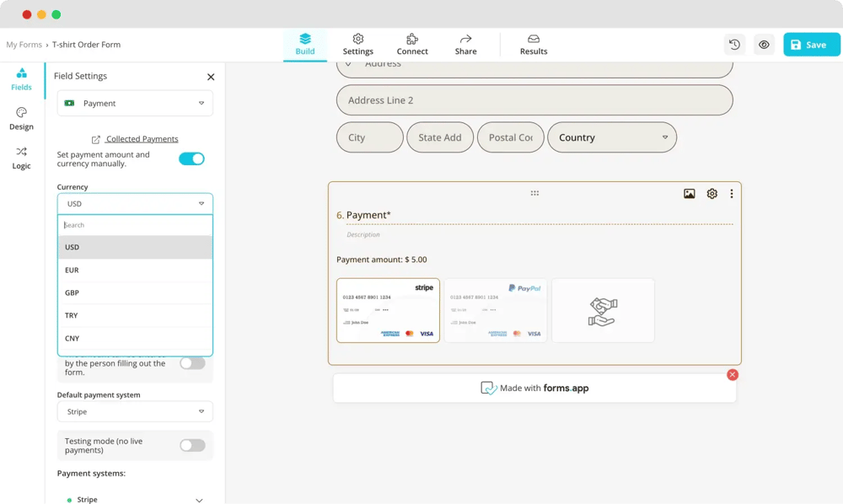Image resolution: width=843 pixels, height=504 pixels.
Task: Add an image to the Payment field
Action: click(x=690, y=193)
